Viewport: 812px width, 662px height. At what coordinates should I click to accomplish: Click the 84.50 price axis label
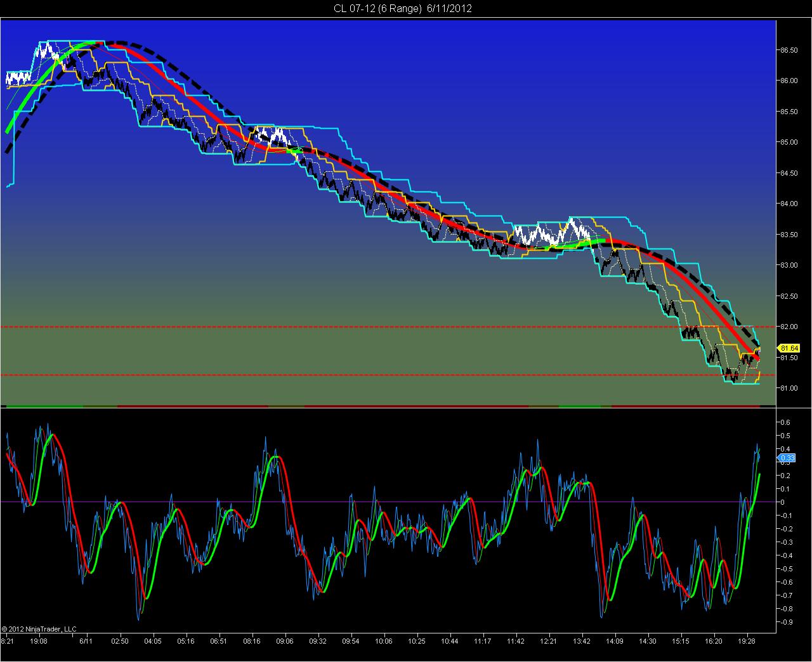click(x=789, y=173)
